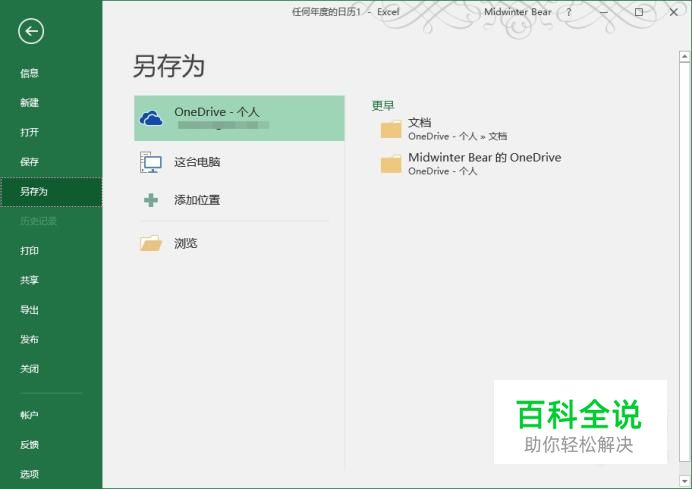Viewport: 692px width, 489px height.
Task: Click the Midwinter Bear account name in title bar
Action: [518, 12]
